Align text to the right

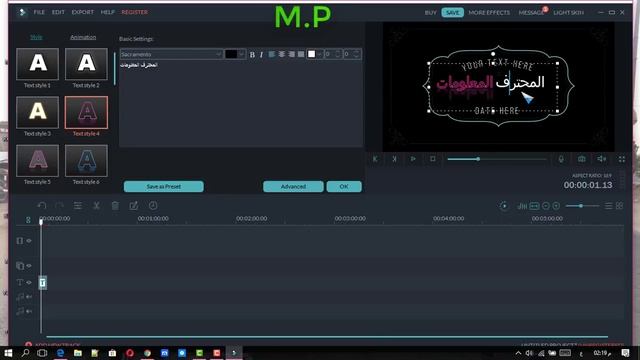click(291, 54)
